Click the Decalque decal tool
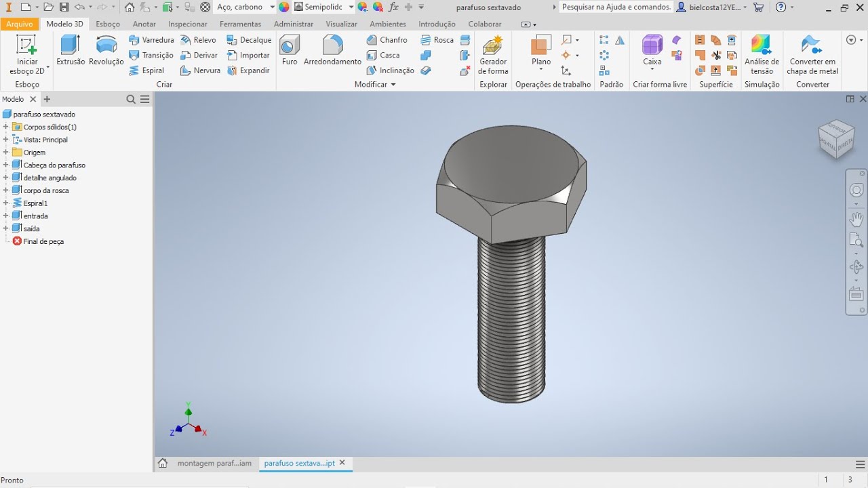868x488 pixels. [249, 40]
